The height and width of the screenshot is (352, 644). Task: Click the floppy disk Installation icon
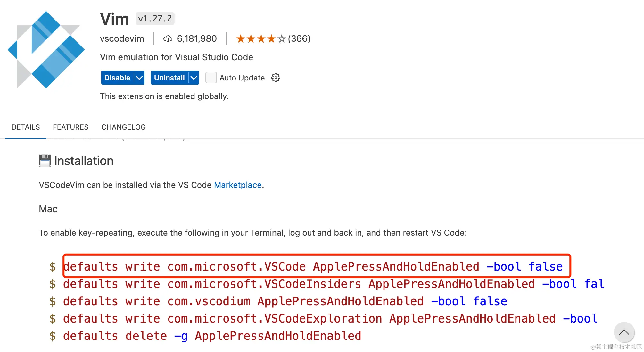45,161
